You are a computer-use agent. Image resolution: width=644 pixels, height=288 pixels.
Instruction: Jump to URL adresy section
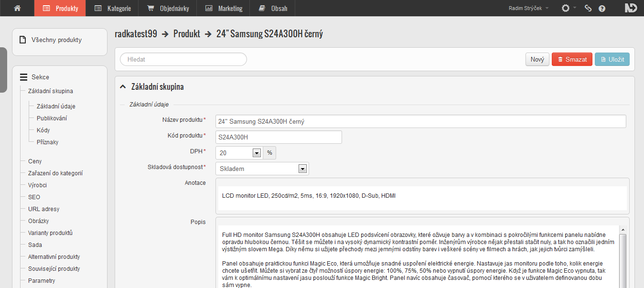pos(43,209)
